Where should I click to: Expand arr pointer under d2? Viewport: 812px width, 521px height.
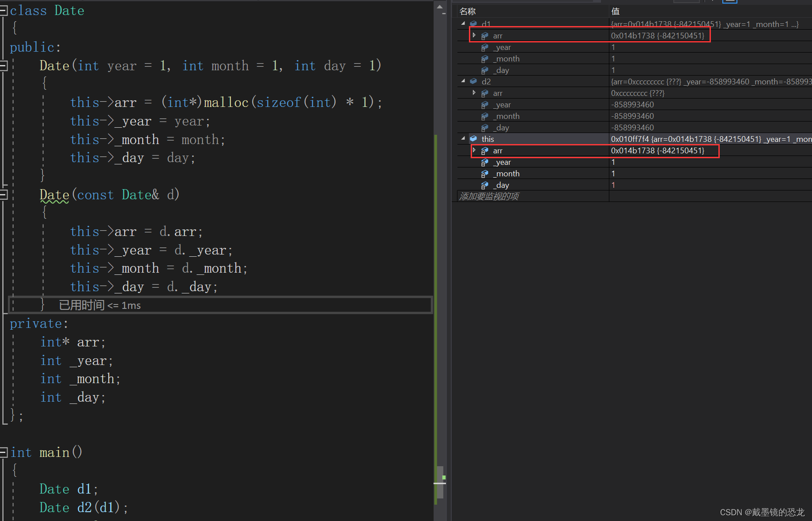click(474, 92)
